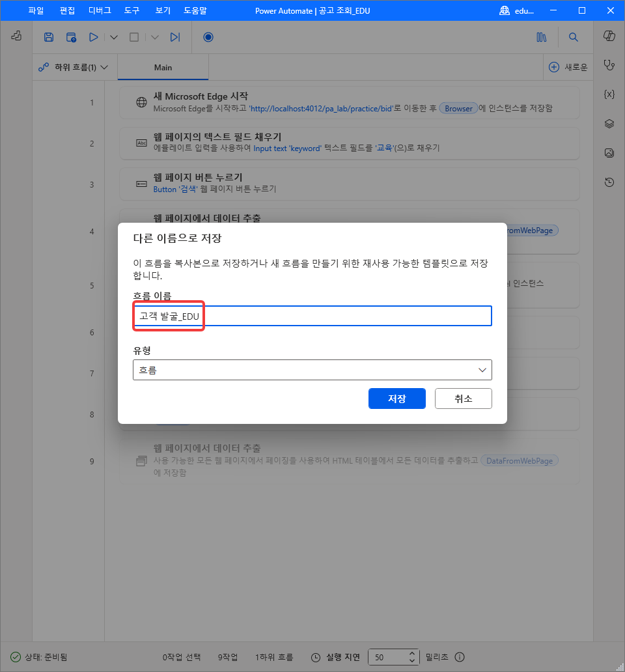Click the run delay info icon
This screenshot has height=672, width=625.
pos(460,657)
